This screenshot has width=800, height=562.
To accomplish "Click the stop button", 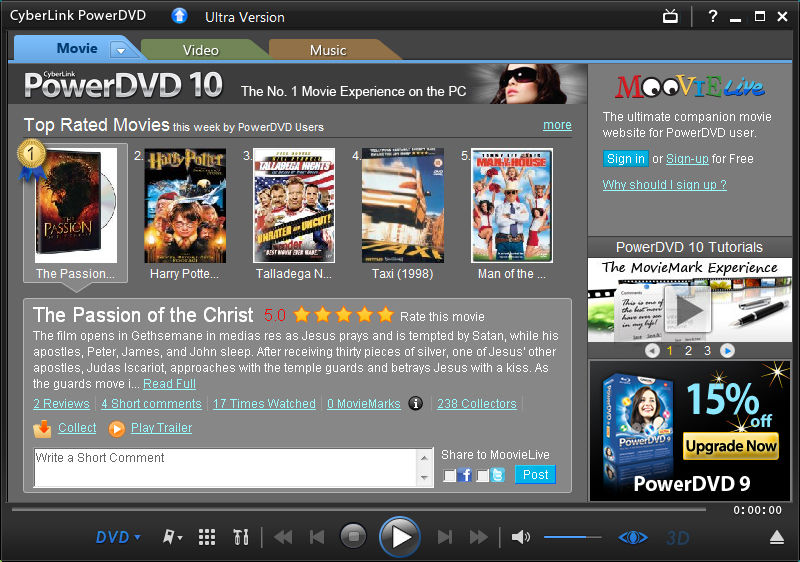I will (353, 537).
